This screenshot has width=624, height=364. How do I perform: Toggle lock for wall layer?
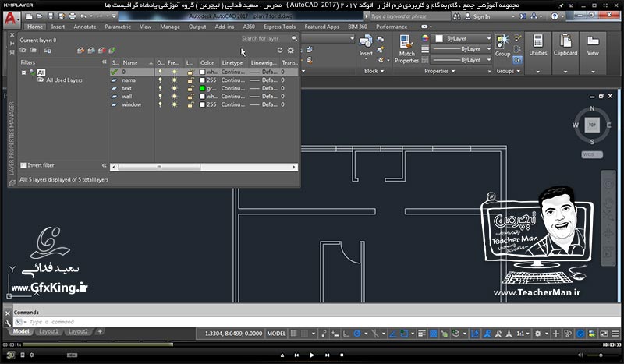click(x=190, y=97)
